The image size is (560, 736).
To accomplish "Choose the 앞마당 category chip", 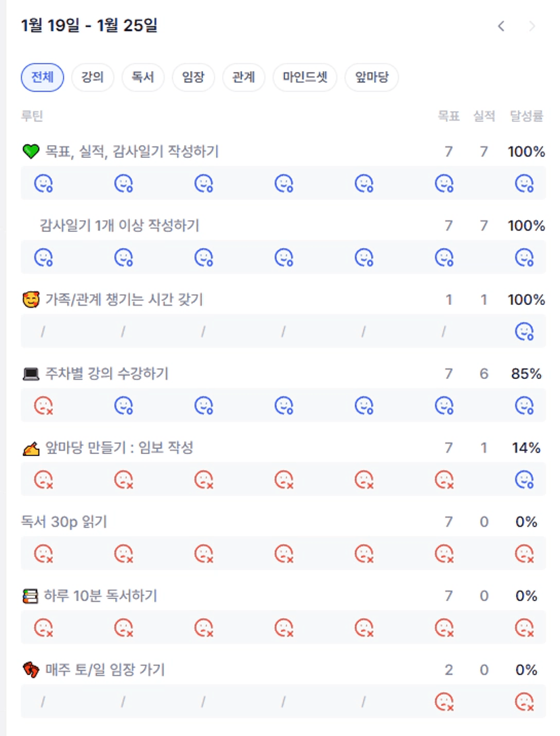I will [372, 77].
